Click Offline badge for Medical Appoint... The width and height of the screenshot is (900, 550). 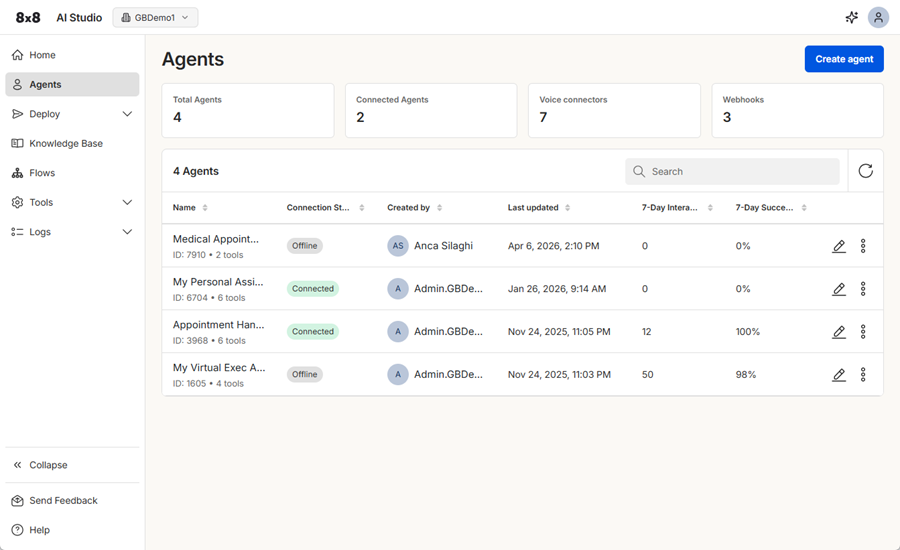[304, 246]
